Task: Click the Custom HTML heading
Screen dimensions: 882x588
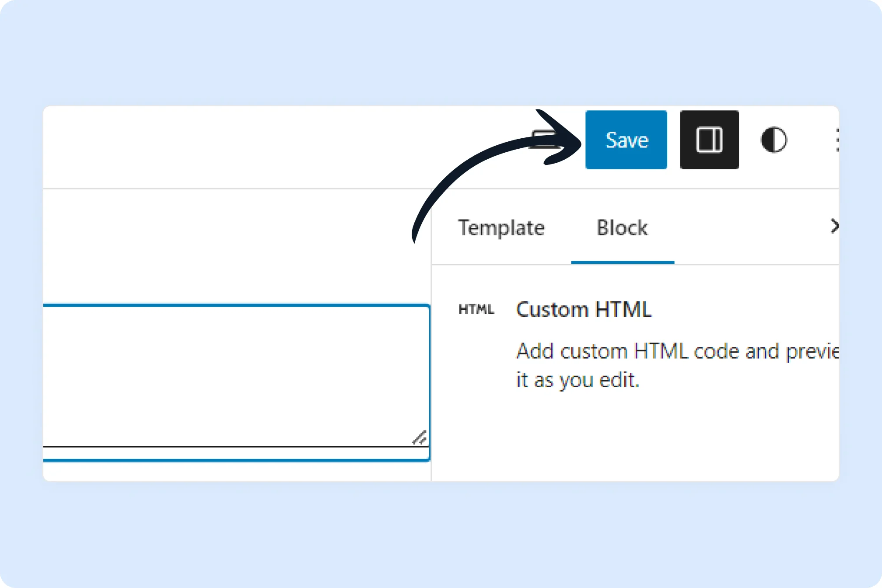Action: (584, 309)
